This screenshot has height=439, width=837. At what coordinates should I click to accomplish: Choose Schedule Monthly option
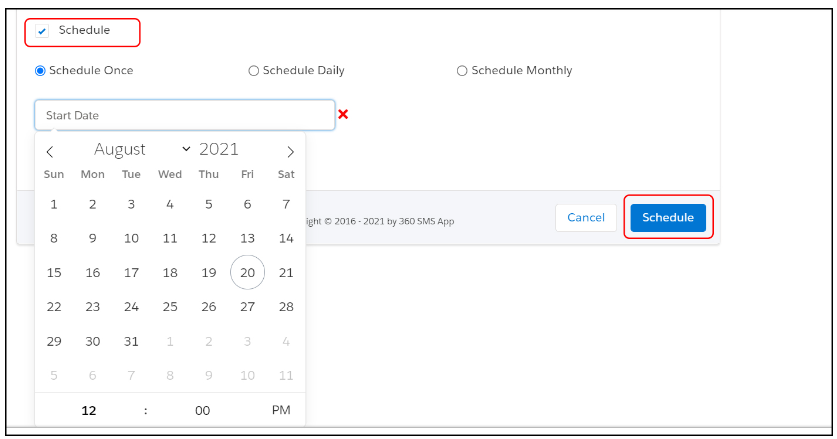pyautogui.click(x=462, y=71)
